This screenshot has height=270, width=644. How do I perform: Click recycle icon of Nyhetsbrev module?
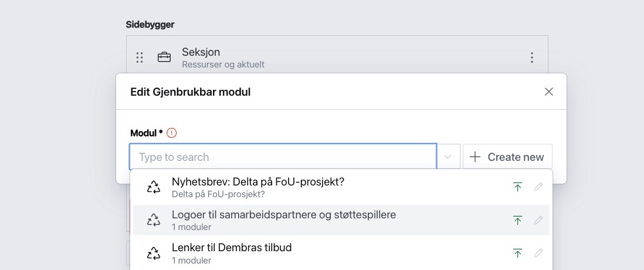(153, 187)
